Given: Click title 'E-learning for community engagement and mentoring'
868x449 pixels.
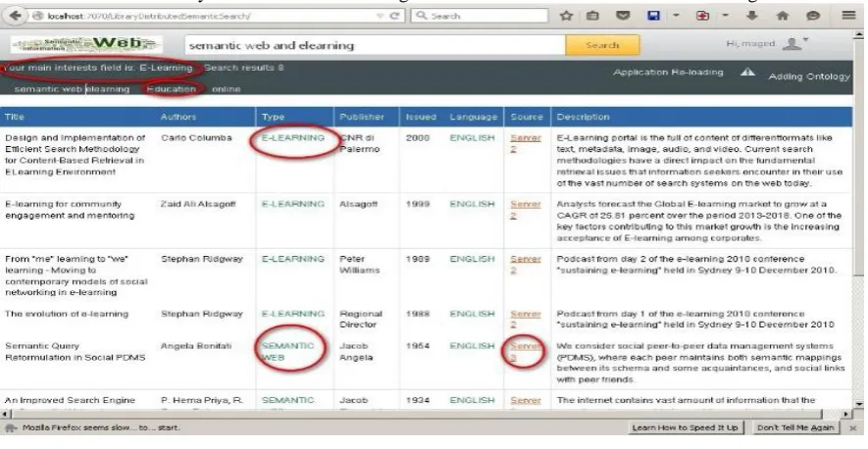Looking at the screenshot, I should [70, 210].
